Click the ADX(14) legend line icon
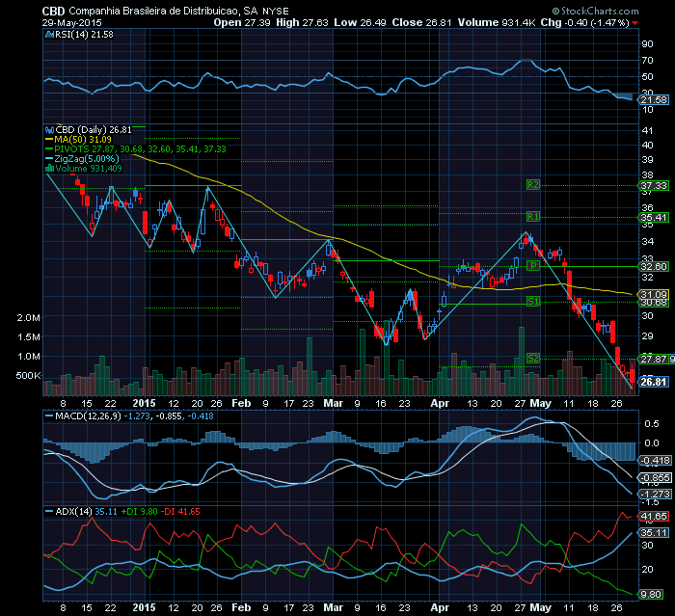Image resolution: width=675 pixels, height=616 pixels. (49, 483)
